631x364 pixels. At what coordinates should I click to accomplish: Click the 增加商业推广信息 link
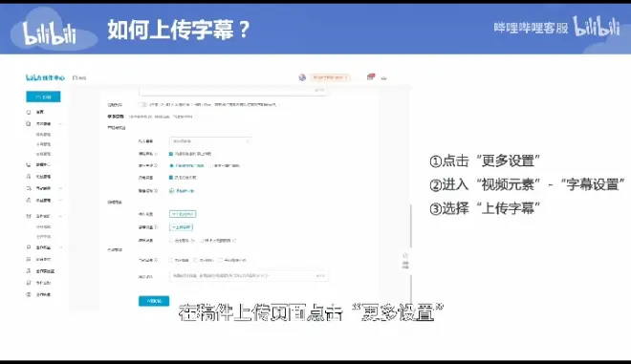182,191
